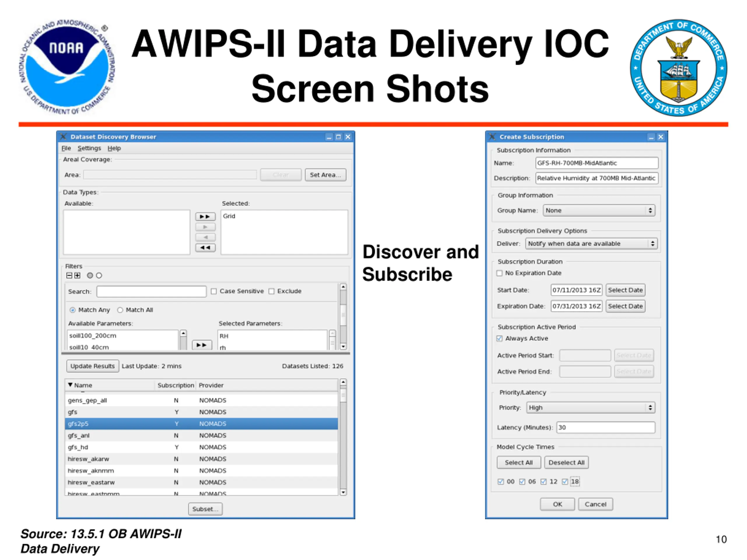Expand all filters with plus icon
Screen dimensions: 747x560
(77, 275)
